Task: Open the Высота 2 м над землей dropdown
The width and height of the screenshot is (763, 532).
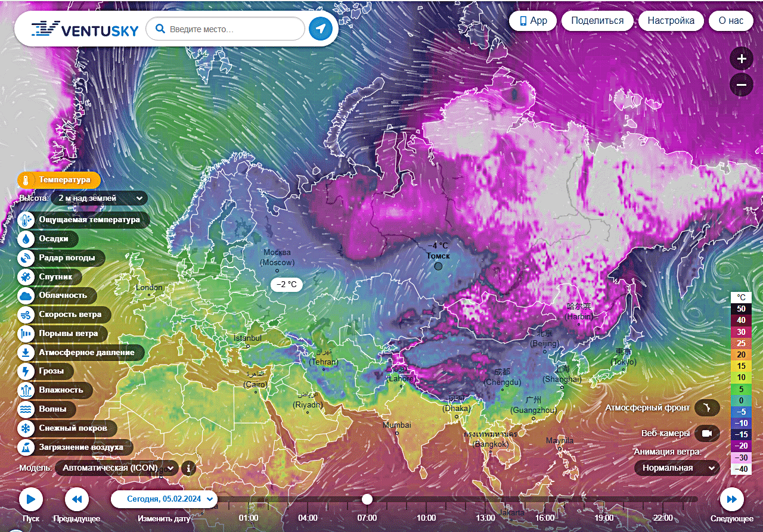Action: pos(100,198)
